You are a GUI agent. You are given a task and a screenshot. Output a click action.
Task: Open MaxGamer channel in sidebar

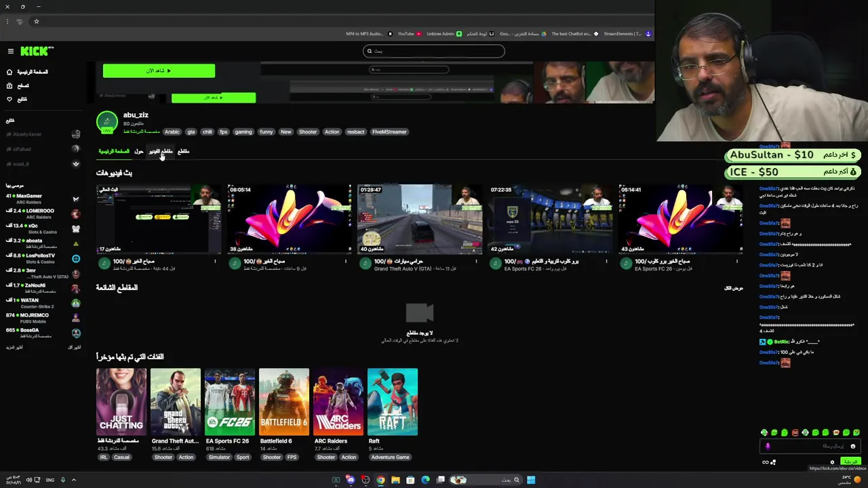pos(43,199)
